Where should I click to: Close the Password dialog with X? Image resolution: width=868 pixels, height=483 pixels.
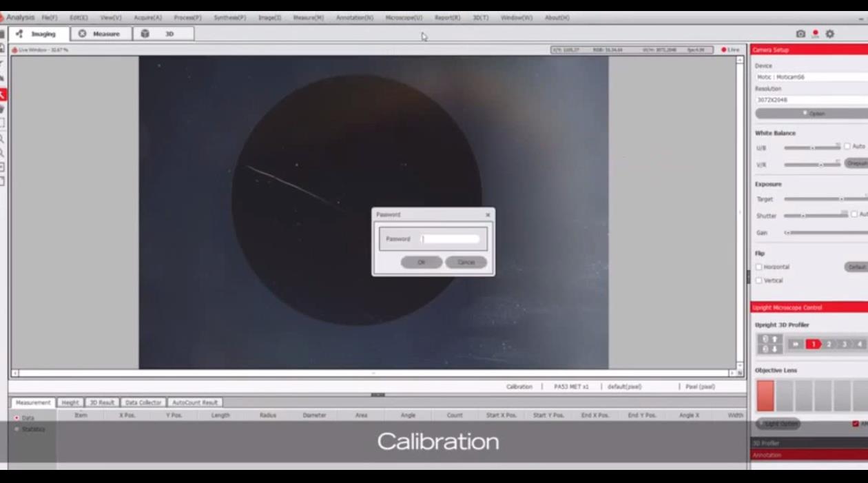click(x=488, y=215)
